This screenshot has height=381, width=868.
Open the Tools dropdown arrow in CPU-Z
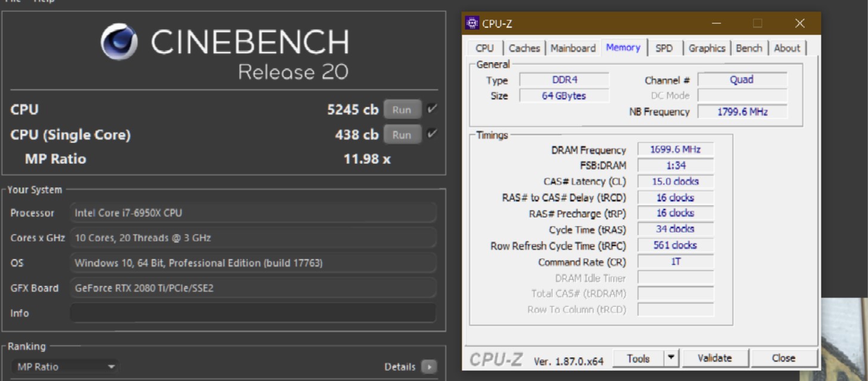pos(672,358)
